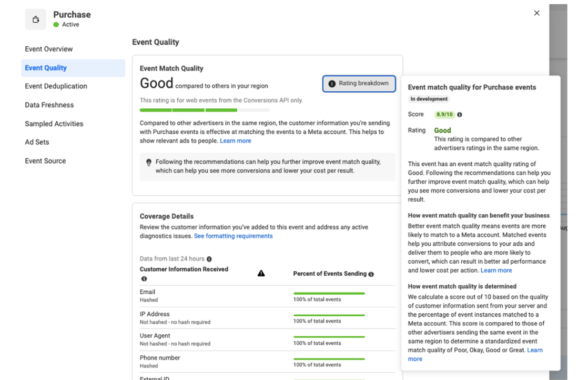Image resolution: width=588 pixels, height=380 pixels.
Task: Click 'How event match quality is determined' heading
Action: 462,287
